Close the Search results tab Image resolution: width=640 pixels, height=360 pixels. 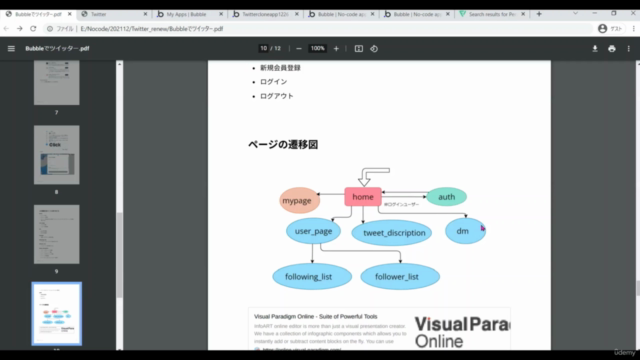click(x=523, y=14)
